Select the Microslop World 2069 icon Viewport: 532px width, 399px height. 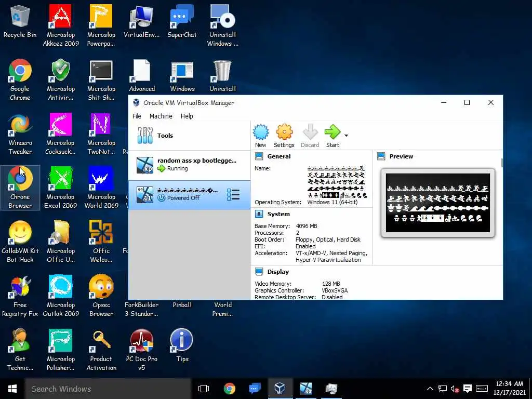point(101,188)
